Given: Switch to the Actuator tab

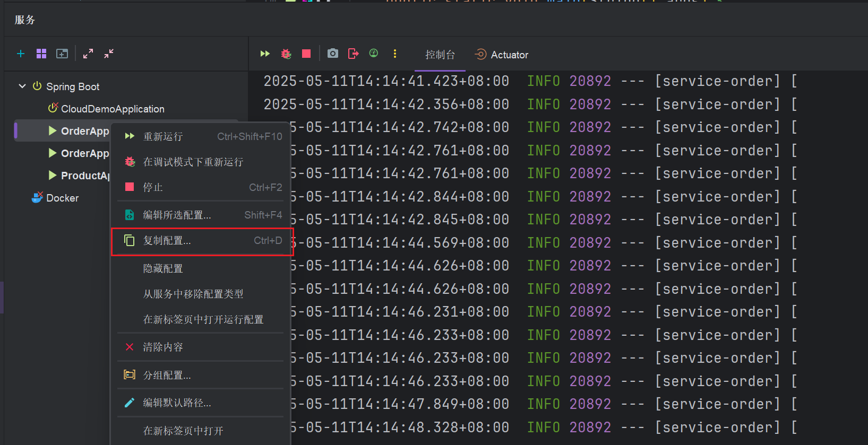Looking at the screenshot, I should pyautogui.click(x=502, y=55).
